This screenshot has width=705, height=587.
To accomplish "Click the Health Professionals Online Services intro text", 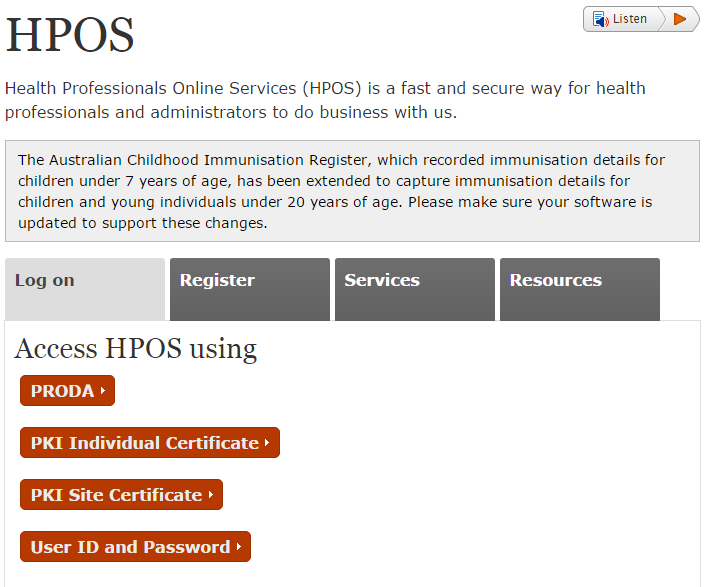I will click(325, 100).
